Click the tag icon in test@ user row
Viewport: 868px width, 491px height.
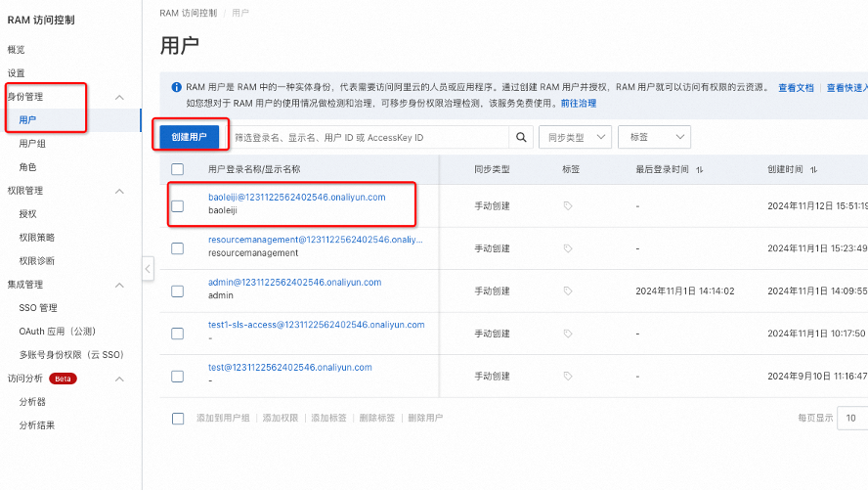[x=567, y=377]
